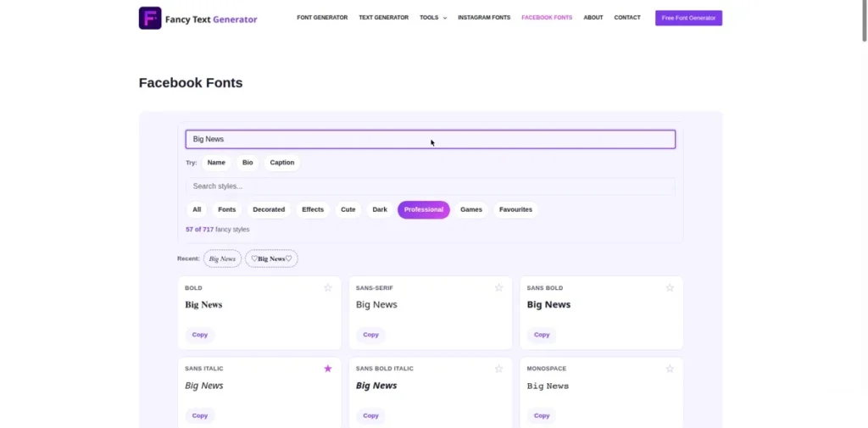Select the Decorated filter
The image size is (868, 428).
pos(269,210)
